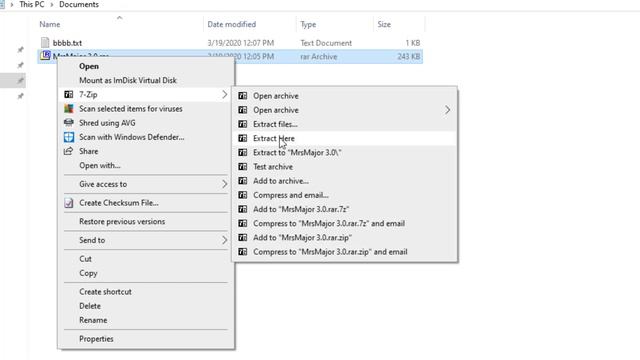Screen dimensions: 640x360
Task: Go to This PC in the breadcrumb
Action: pos(32,5)
